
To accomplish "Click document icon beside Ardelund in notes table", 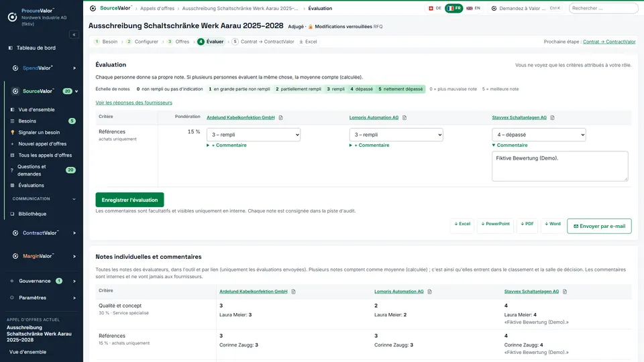I will tap(294, 292).
